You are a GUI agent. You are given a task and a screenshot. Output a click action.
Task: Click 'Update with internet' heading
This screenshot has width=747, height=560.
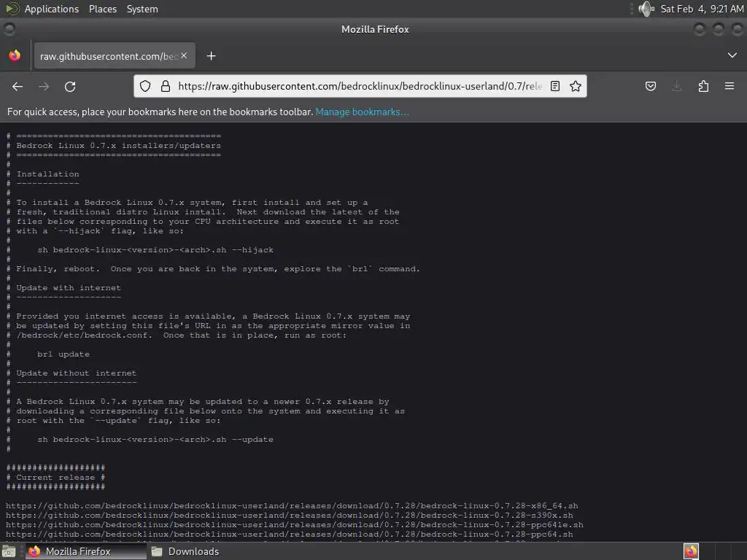(x=69, y=288)
